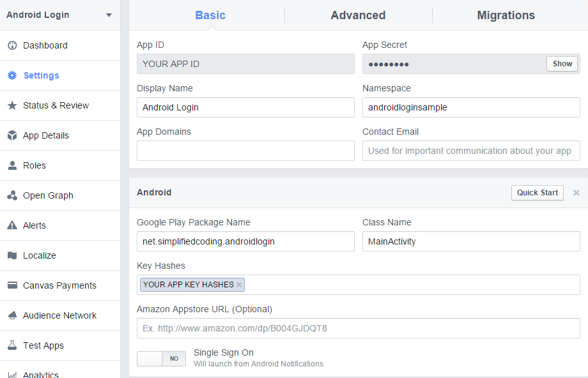Go to Alerts page
Viewport: 588px width, 378px height.
coord(60,225)
